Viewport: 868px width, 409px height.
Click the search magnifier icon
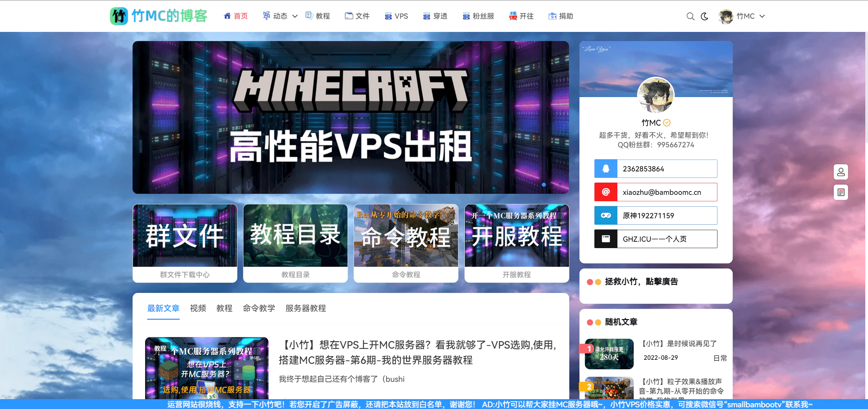[x=690, y=16]
